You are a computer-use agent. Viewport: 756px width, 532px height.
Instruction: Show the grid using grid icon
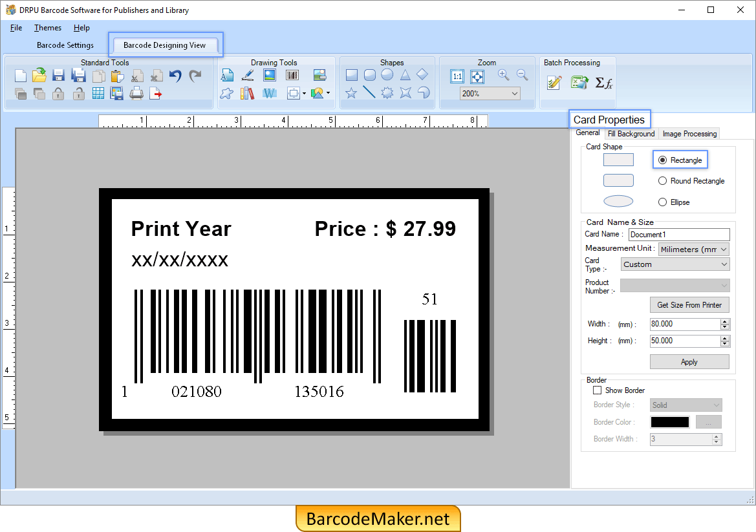coord(98,93)
